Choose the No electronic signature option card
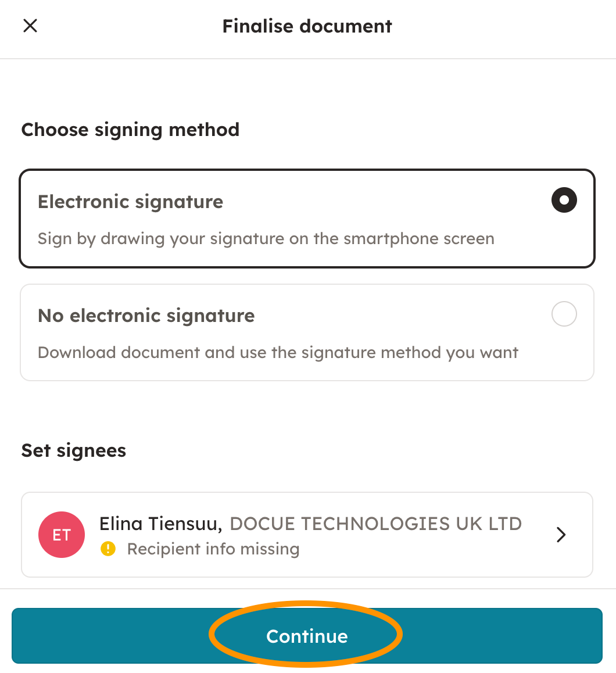 pos(307,332)
